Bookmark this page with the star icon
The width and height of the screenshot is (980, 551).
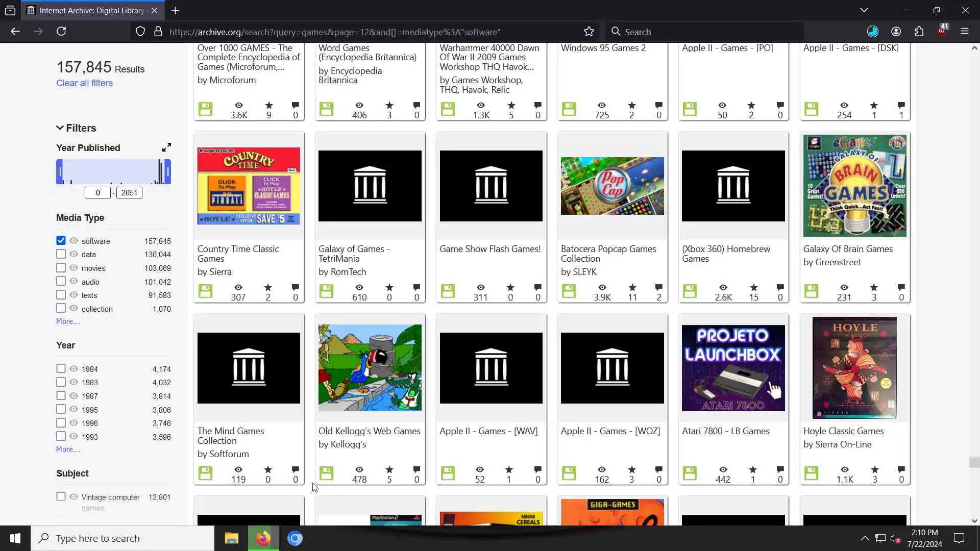pos(589,32)
